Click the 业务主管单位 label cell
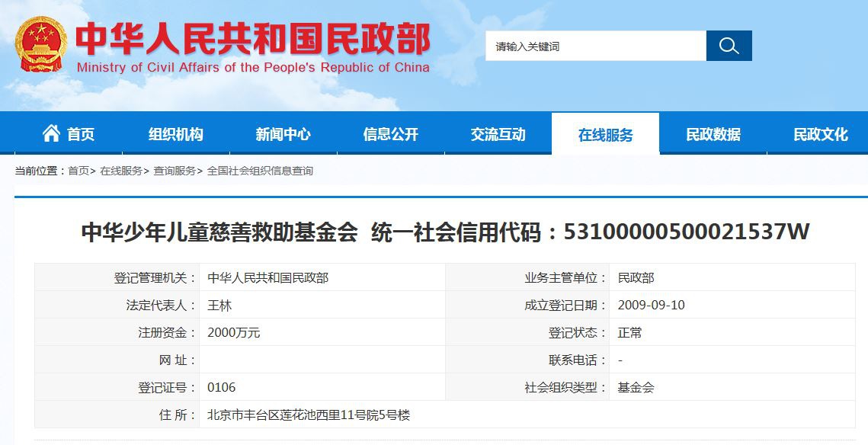 [x=527, y=277]
